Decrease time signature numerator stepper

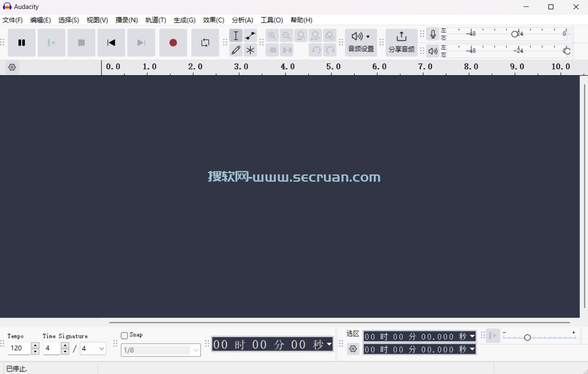(65, 352)
